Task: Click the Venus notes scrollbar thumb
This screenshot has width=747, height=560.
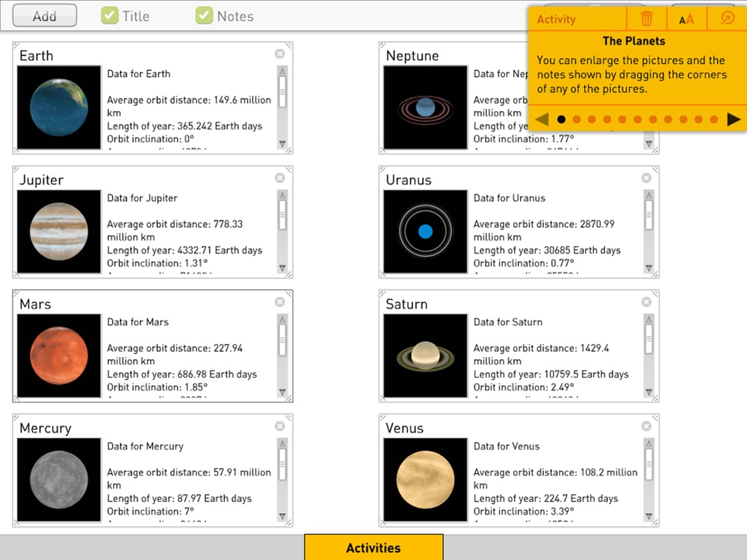Action: (649, 464)
